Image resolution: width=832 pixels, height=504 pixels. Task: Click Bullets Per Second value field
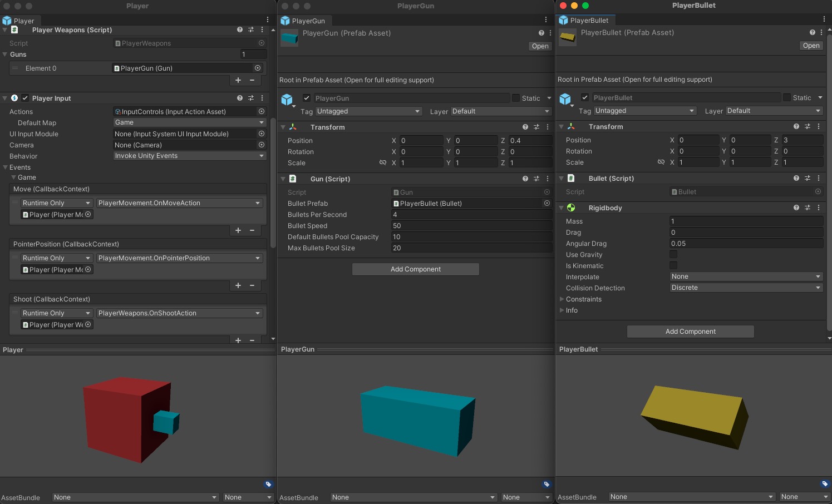472,215
